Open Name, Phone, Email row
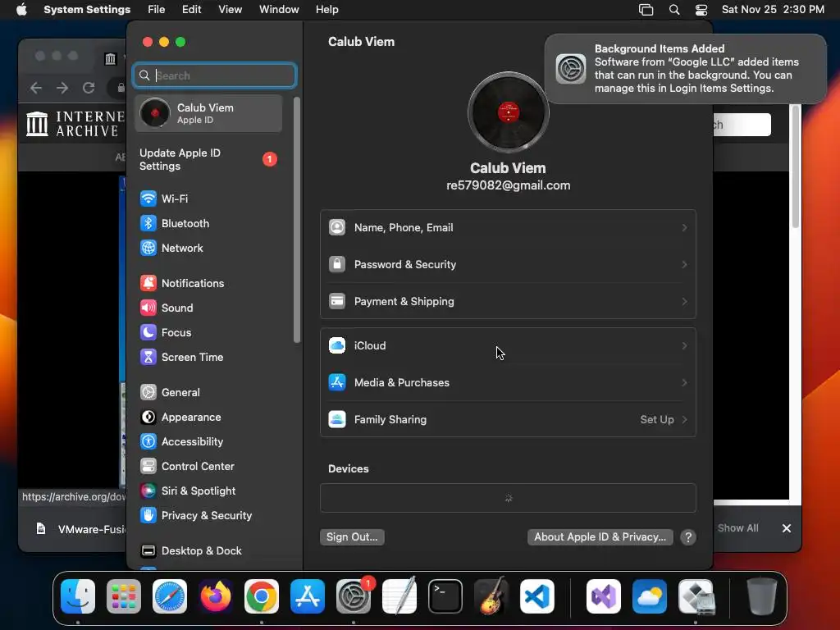Viewport: 840px width, 630px height. click(x=508, y=228)
